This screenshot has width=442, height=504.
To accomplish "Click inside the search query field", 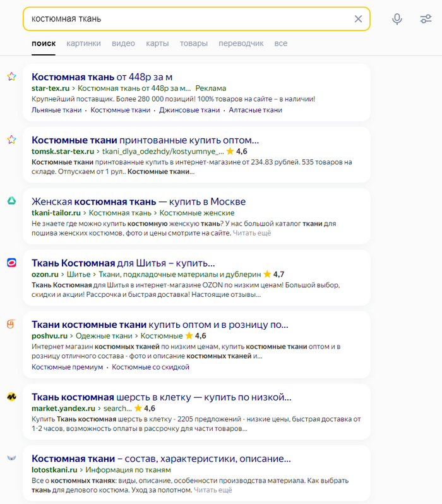I will (189, 19).
